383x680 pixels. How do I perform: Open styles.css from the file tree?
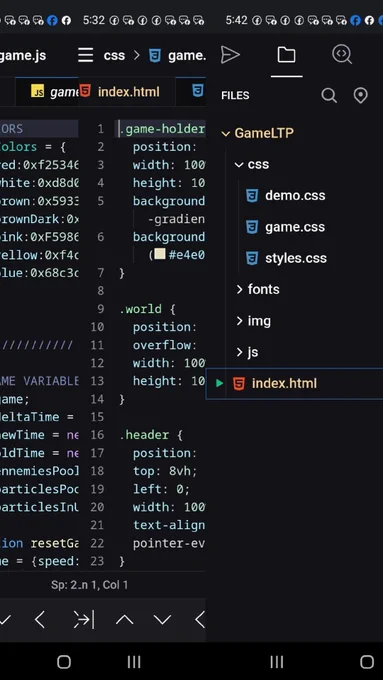pos(295,258)
